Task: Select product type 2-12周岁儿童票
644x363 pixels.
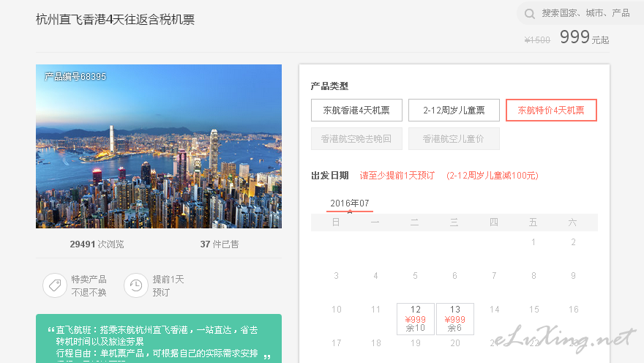Action: click(454, 110)
